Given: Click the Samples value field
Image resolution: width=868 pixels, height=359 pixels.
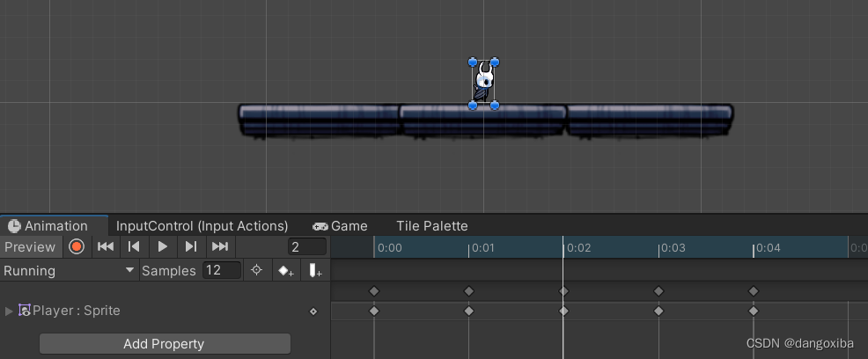Looking at the screenshot, I should pyautogui.click(x=222, y=270).
